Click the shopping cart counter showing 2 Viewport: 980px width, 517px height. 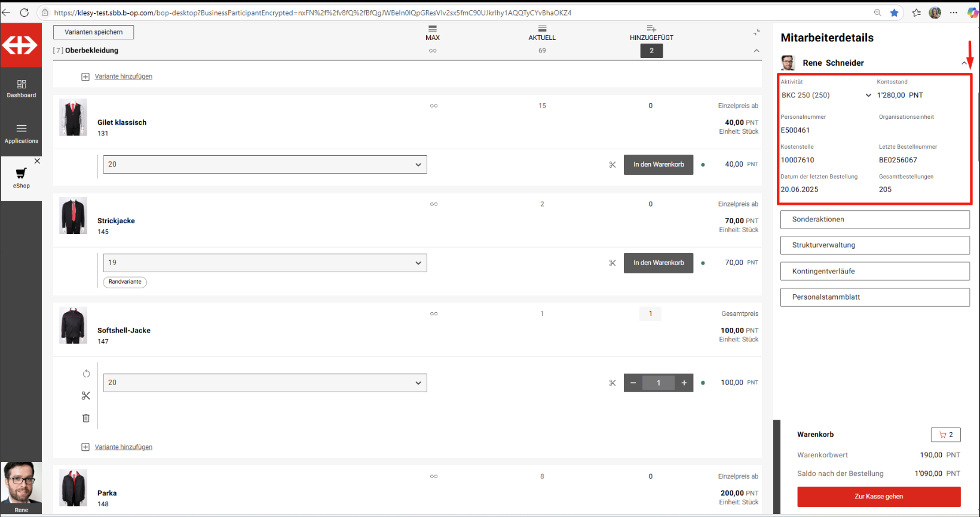[945, 435]
